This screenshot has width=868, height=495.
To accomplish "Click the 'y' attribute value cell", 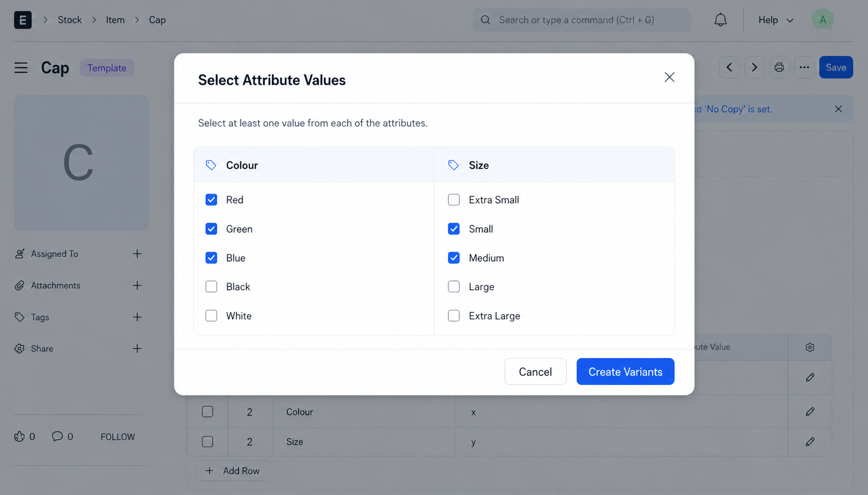I will click(621, 442).
